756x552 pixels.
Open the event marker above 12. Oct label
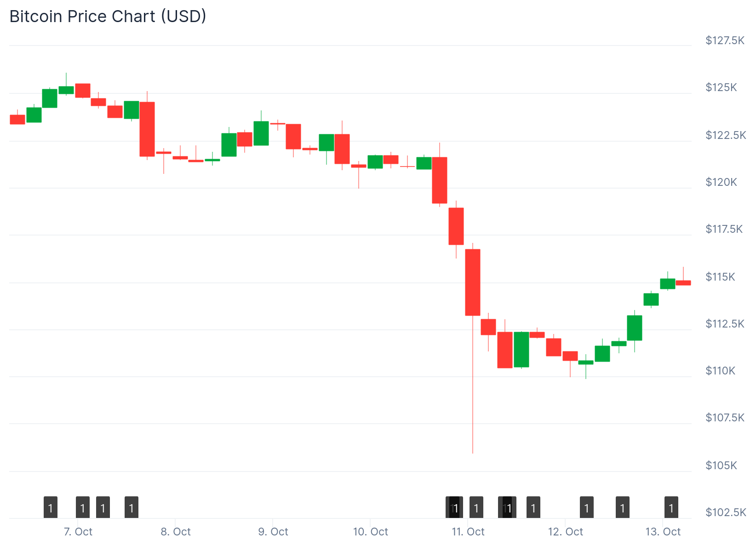click(586, 507)
